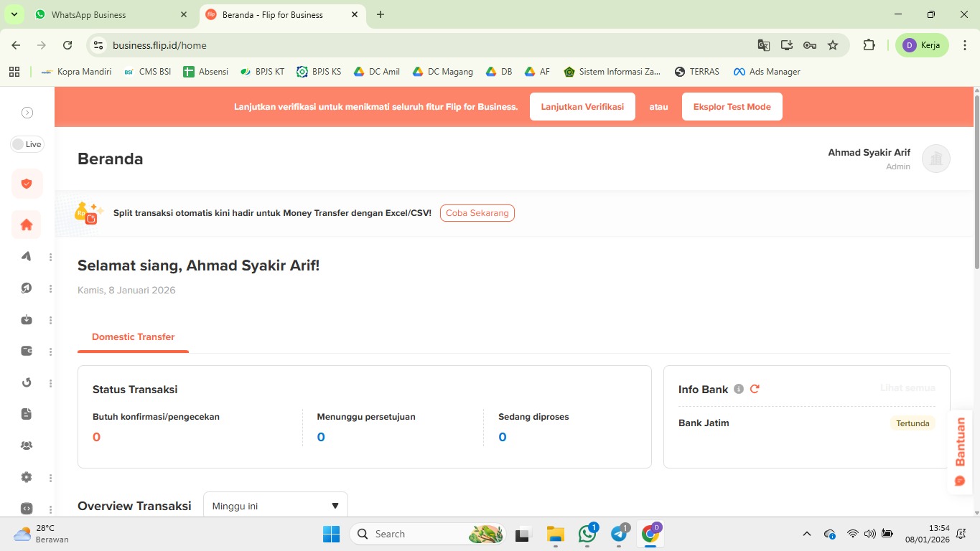Click the document report icon in sidebar

pos(27,414)
